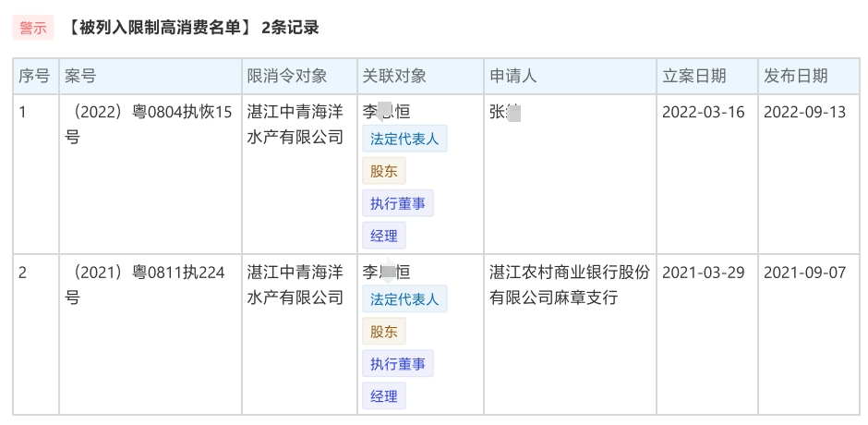Click the 2021-09-07 publish date cell
The height and width of the screenshot is (425, 868).
tap(804, 273)
